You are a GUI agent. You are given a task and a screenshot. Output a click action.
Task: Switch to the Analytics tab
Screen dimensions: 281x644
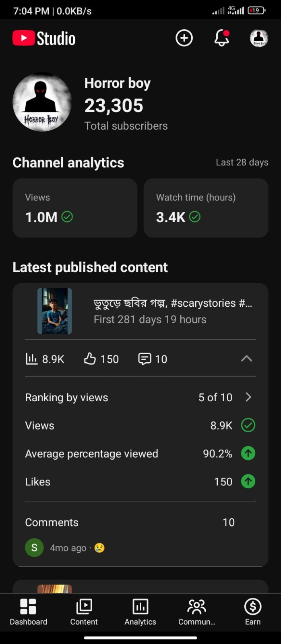140,612
